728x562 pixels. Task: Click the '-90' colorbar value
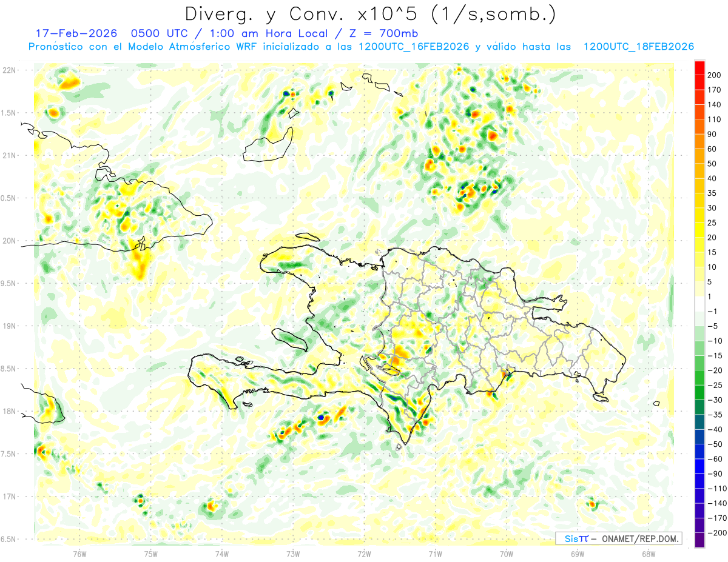[713, 474]
